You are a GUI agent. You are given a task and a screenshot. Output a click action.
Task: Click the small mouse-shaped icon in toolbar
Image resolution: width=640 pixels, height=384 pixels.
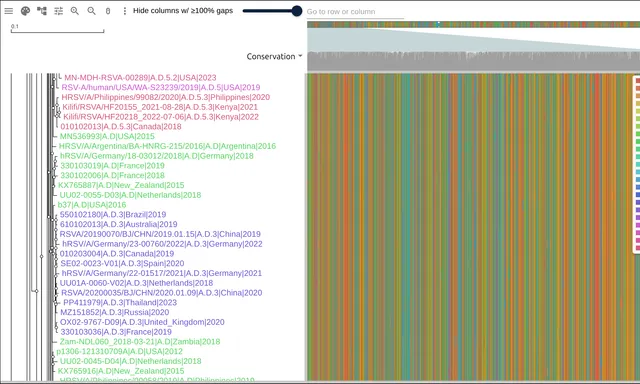pos(108,11)
